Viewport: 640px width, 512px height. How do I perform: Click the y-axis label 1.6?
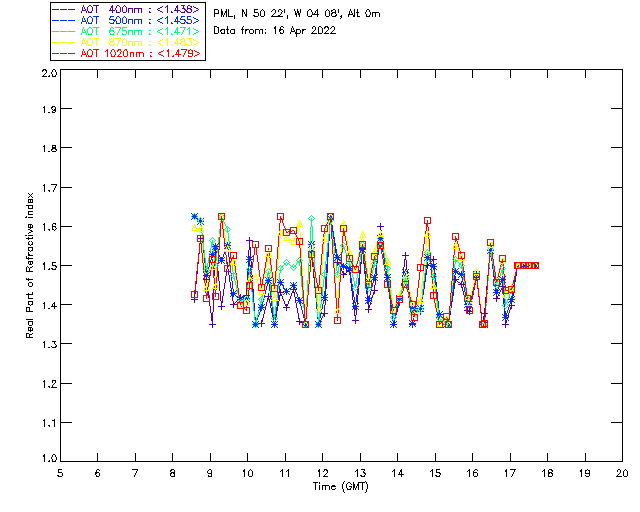49,227
